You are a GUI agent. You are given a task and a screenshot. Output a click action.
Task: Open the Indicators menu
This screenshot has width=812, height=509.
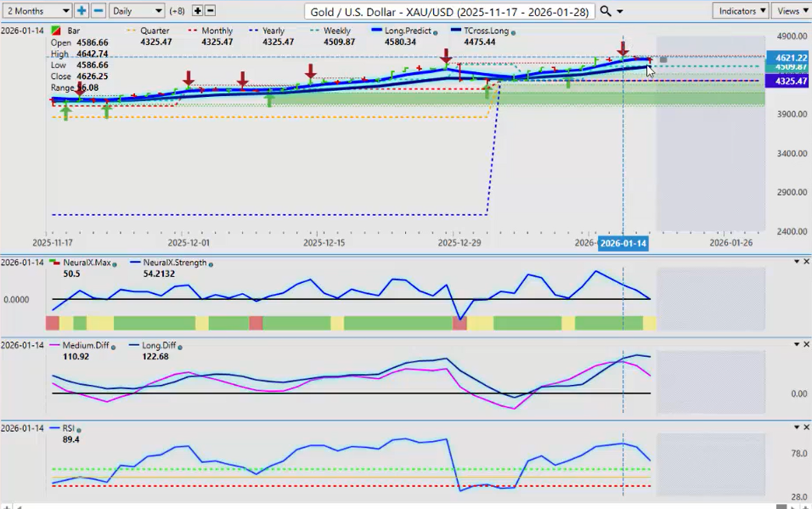(x=741, y=11)
